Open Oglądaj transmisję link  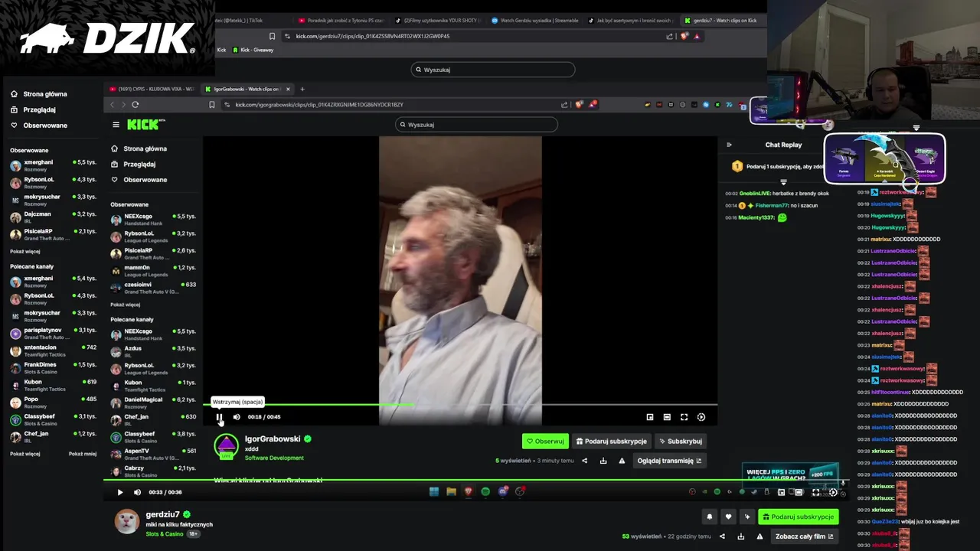click(669, 461)
